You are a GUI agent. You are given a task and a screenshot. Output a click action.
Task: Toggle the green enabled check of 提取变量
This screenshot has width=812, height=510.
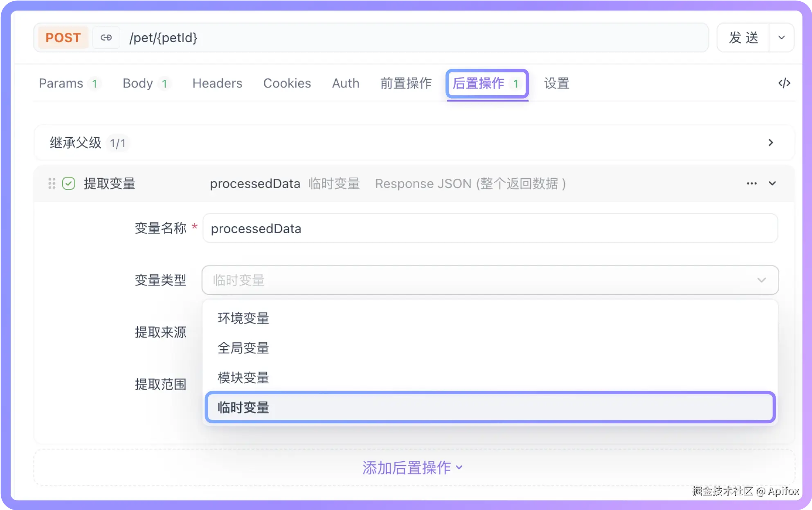point(69,184)
